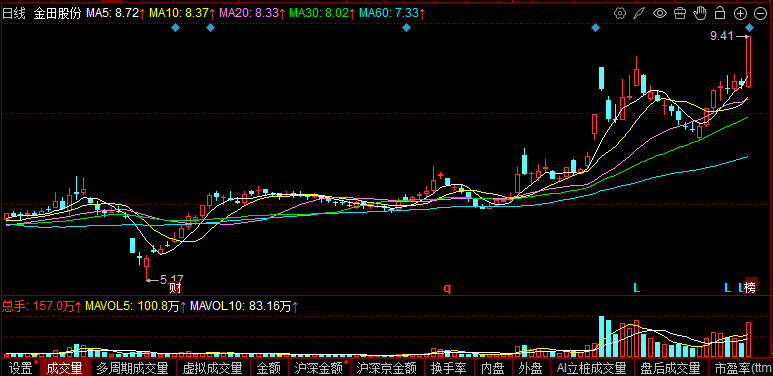773x376 pixels.
Task: Zoom out with the minus icon
Action: [x=761, y=14]
